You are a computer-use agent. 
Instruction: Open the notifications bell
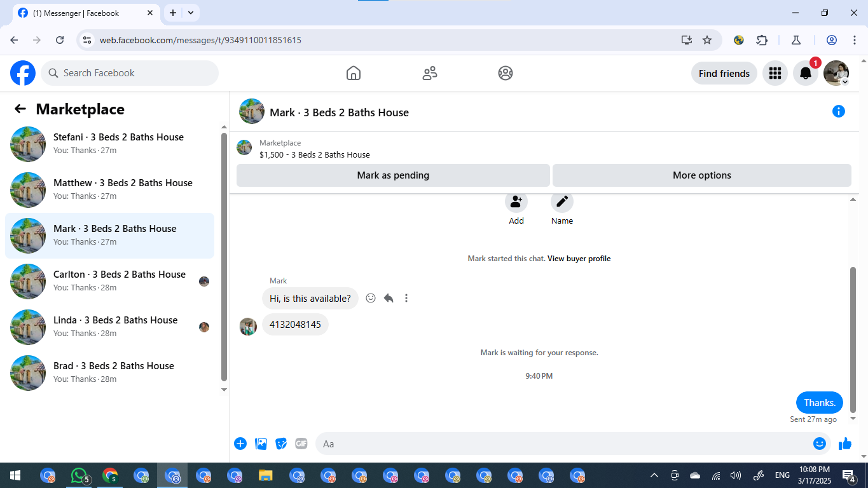coord(806,73)
